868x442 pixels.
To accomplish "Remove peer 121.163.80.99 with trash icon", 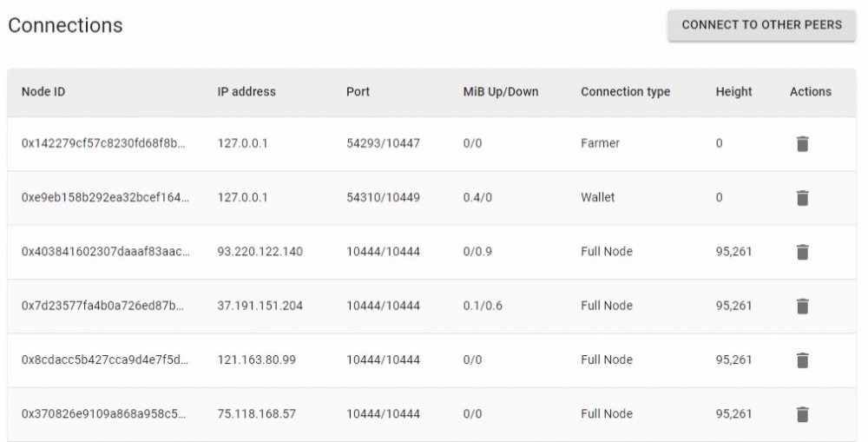I will (802, 360).
